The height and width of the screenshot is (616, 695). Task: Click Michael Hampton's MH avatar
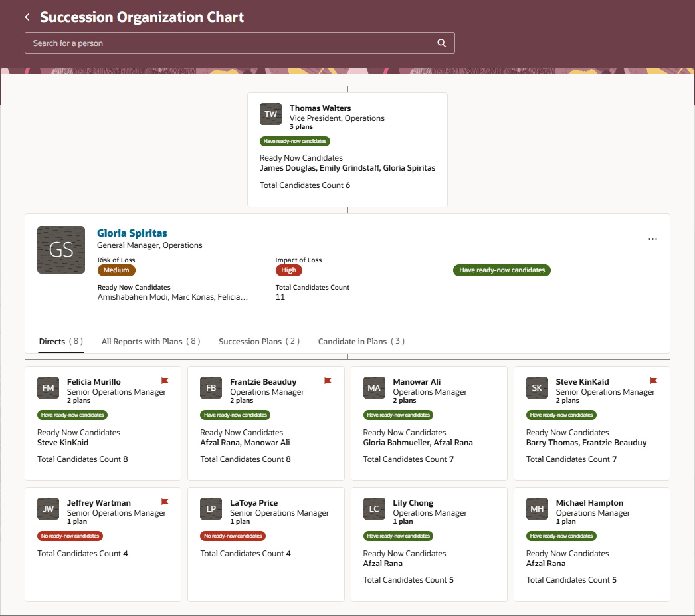(537, 508)
